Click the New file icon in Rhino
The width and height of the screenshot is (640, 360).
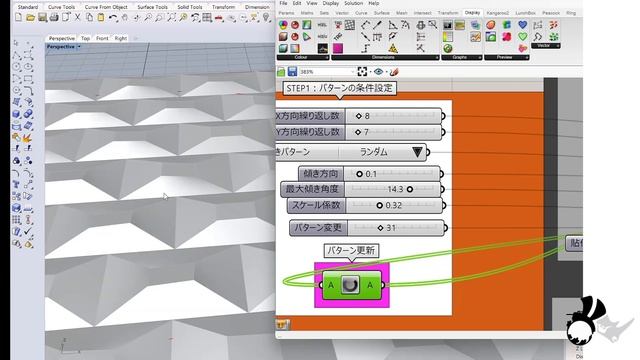[x=18, y=17]
